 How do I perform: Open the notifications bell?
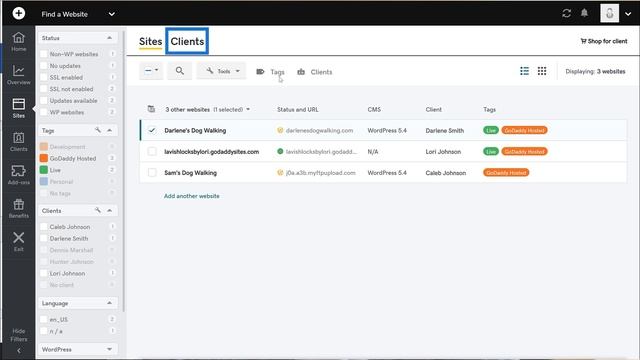[584, 13]
